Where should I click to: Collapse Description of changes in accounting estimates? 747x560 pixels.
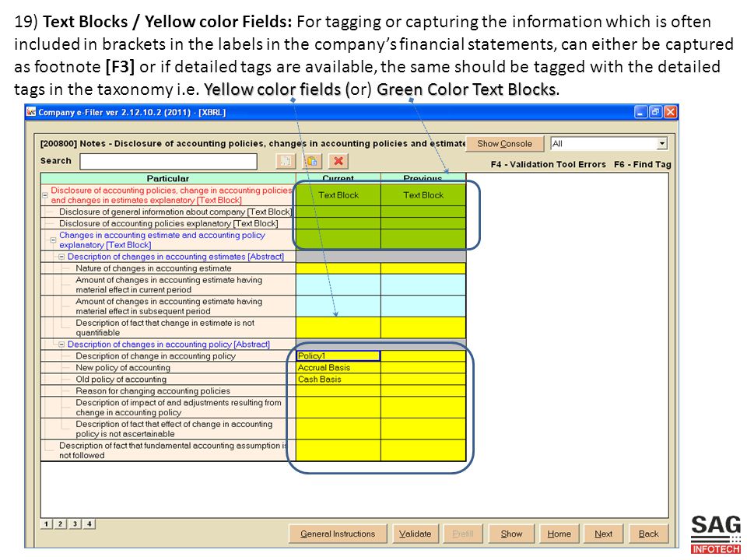point(61,257)
